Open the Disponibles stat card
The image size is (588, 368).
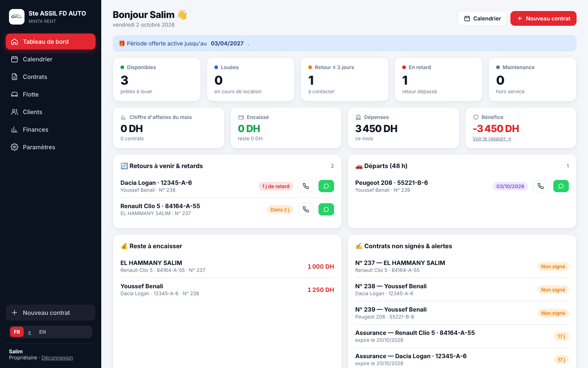coord(157,79)
